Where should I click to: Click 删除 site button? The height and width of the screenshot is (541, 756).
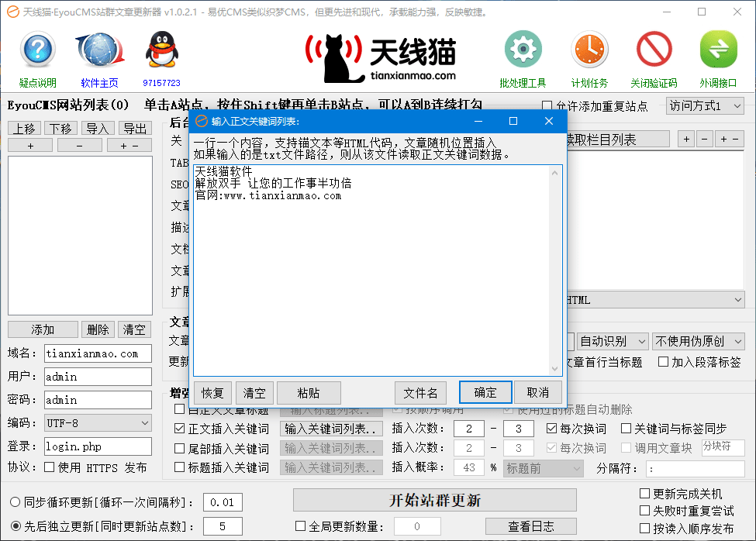coord(98,329)
